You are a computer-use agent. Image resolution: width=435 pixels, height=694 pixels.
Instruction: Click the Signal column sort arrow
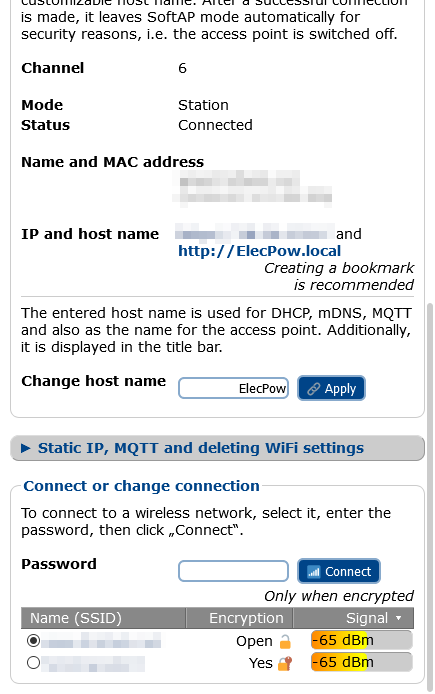[x=398, y=618]
